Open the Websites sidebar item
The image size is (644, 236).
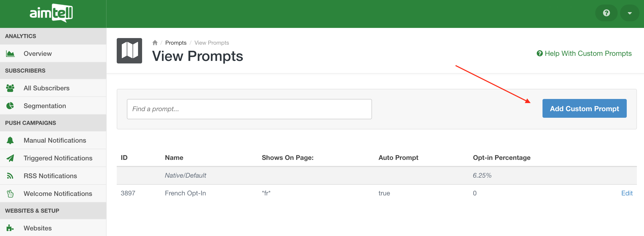tap(38, 228)
